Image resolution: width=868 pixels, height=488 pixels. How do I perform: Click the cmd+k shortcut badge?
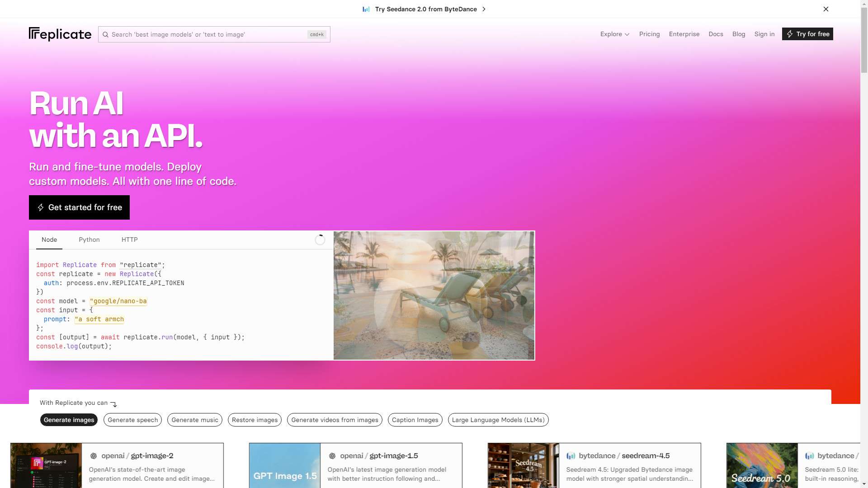pos(317,34)
